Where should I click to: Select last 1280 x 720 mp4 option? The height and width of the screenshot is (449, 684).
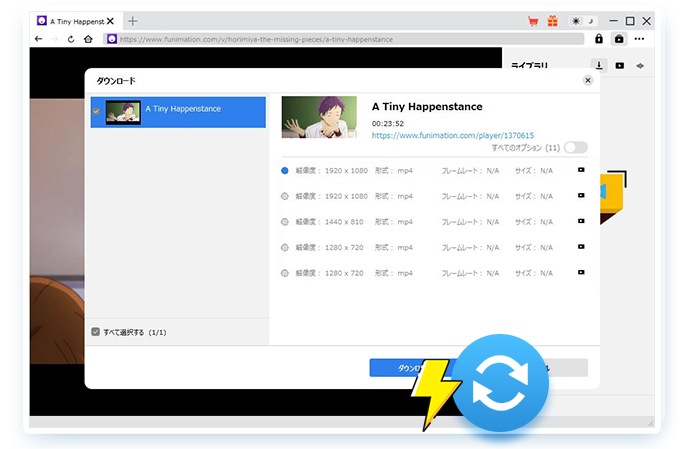click(285, 273)
